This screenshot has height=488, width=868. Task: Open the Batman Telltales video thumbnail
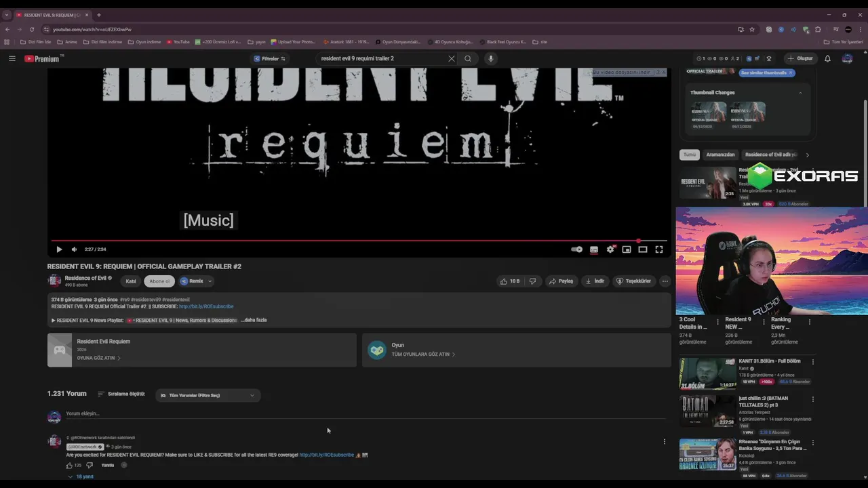pos(708,411)
